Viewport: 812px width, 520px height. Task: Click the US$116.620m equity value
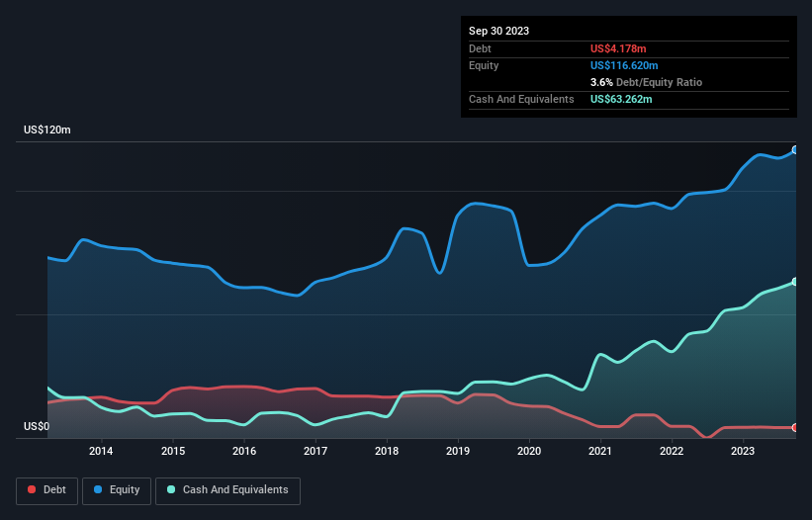(624, 65)
